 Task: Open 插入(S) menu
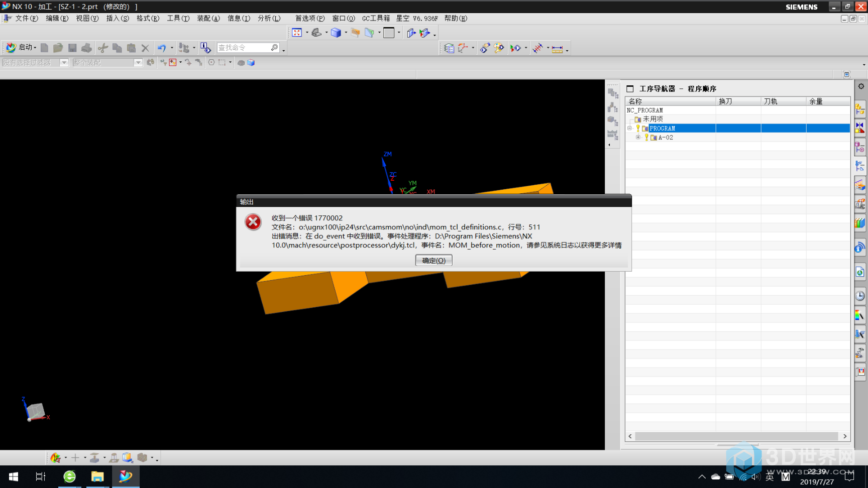[118, 19]
